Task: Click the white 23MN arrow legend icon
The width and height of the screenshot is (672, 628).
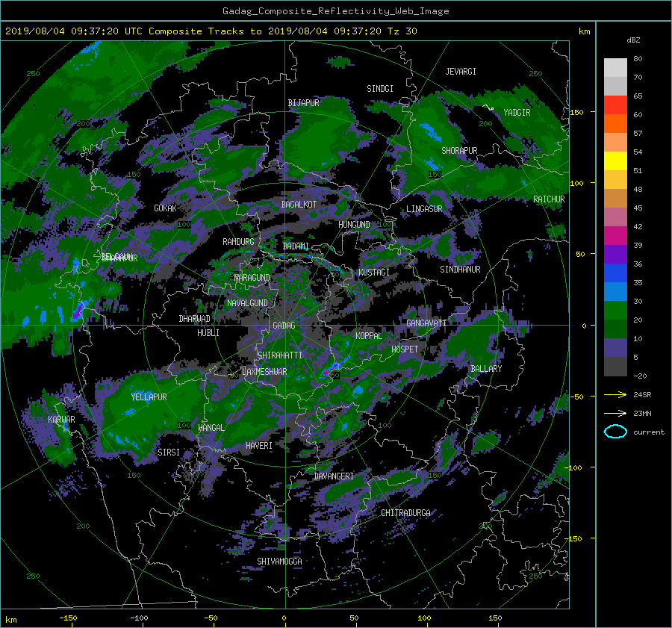Action: 615,413
